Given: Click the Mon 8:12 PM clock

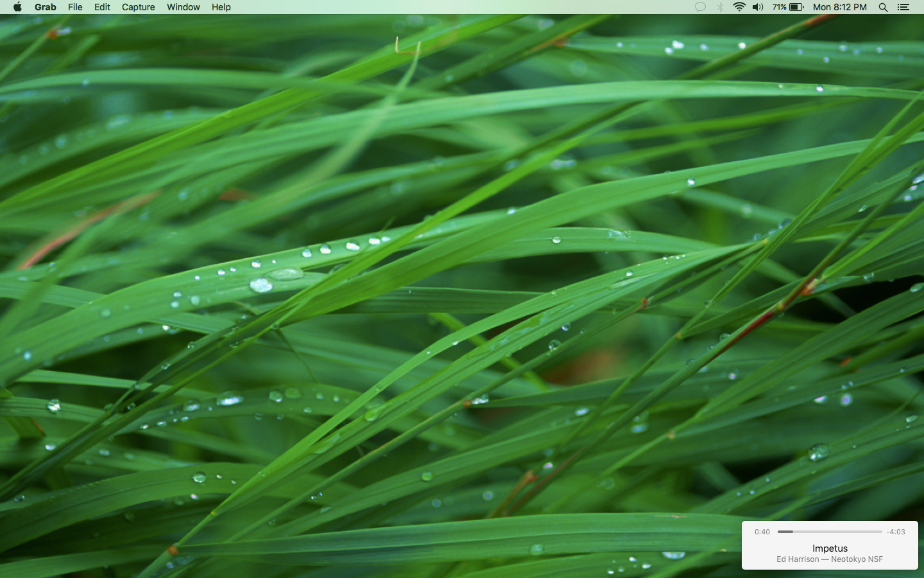Looking at the screenshot, I should pyautogui.click(x=839, y=7).
